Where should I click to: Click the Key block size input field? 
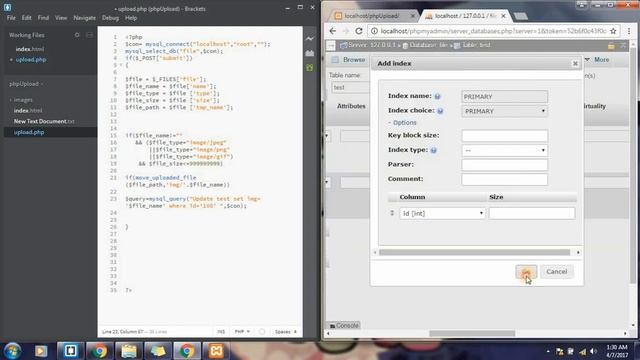(504, 136)
